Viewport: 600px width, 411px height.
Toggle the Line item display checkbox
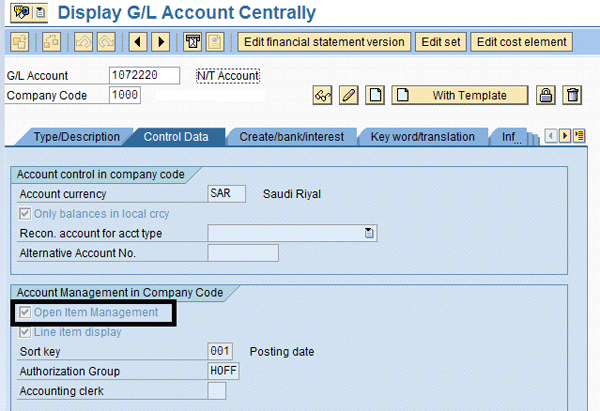point(25,332)
